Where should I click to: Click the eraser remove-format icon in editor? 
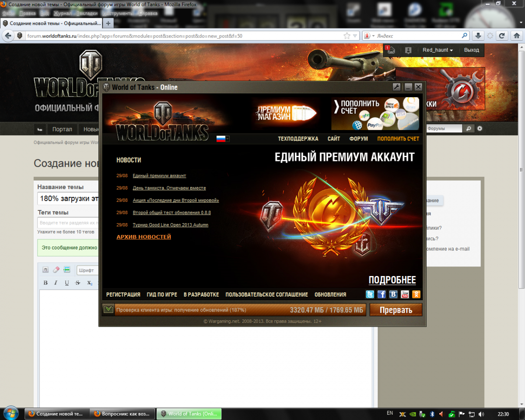click(56, 270)
